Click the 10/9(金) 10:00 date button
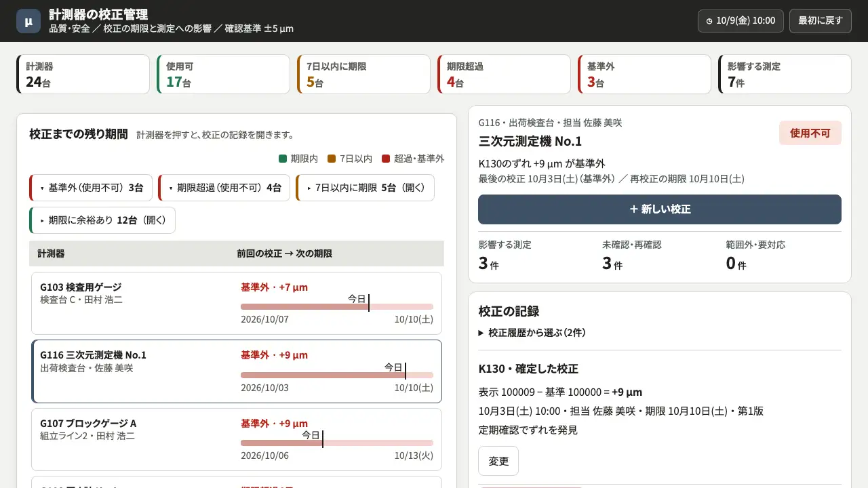 (741, 21)
